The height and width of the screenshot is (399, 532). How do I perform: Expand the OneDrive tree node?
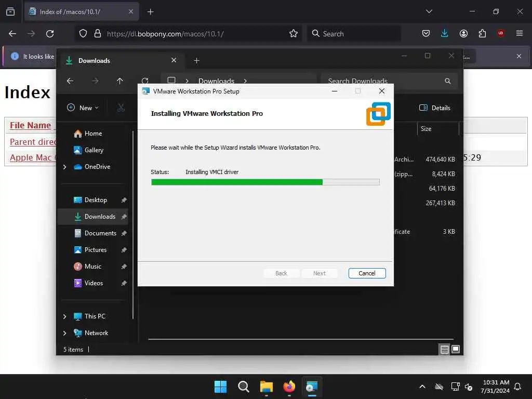(x=65, y=167)
